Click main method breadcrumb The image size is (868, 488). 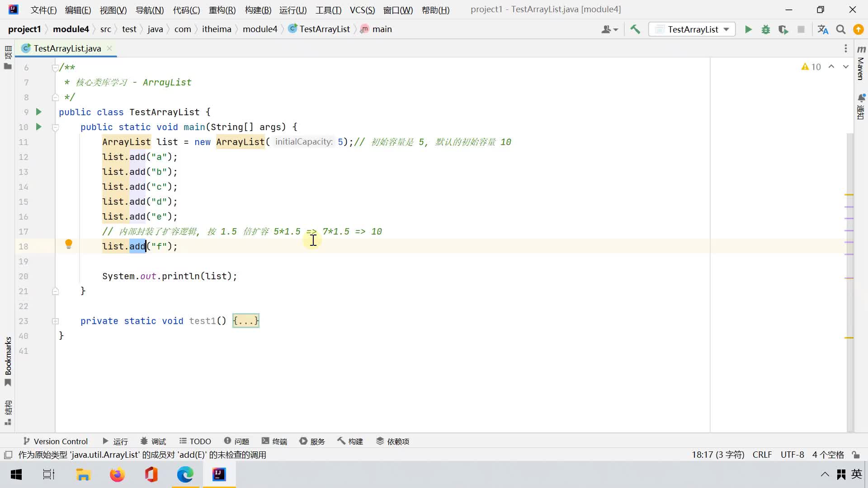click(376, 29)
